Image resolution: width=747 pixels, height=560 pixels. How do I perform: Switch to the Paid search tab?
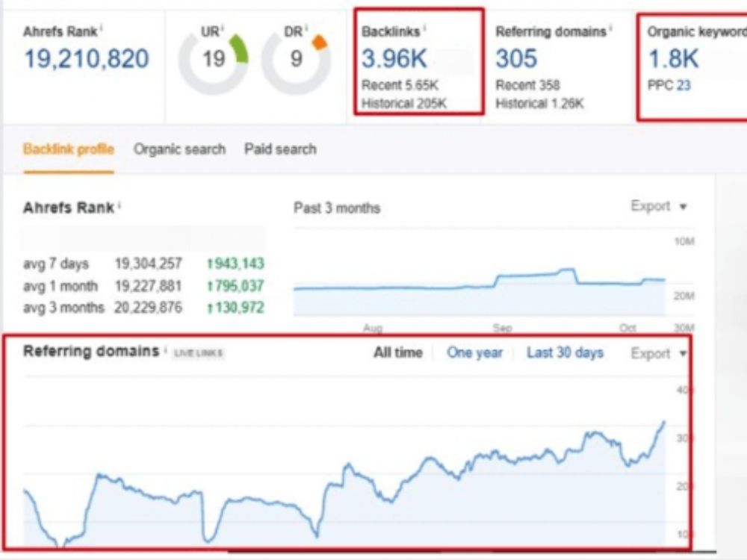tap(281, 149)
